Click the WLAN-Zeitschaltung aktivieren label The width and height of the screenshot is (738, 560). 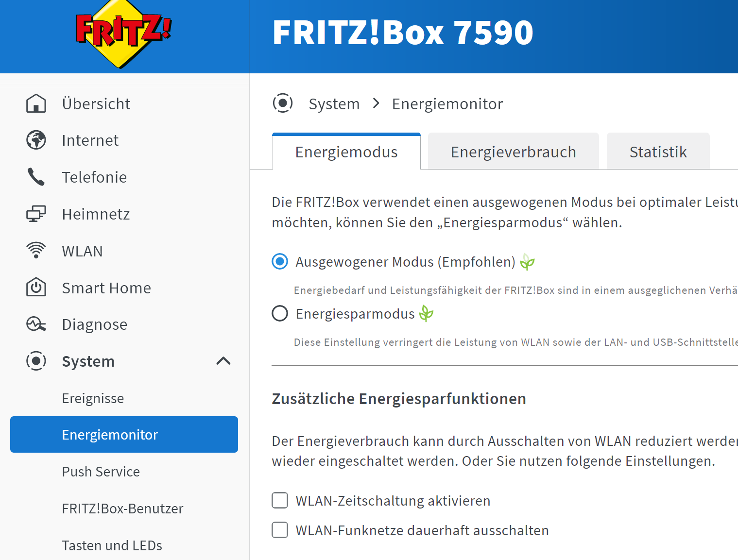pyautogui.click(x=393, y=501)
